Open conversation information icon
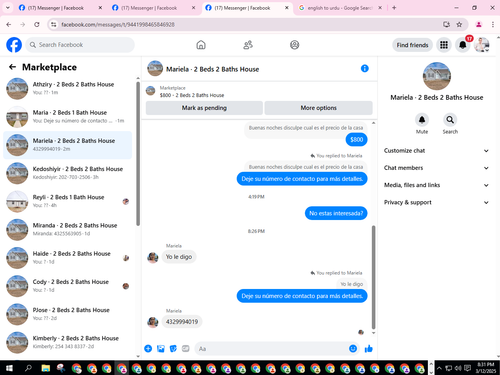The width and height of the screenshot is (500, 375). [x=365, y=68]
